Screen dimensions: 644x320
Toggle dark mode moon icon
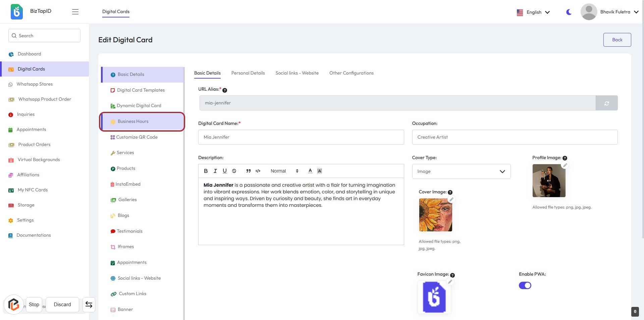569,12
